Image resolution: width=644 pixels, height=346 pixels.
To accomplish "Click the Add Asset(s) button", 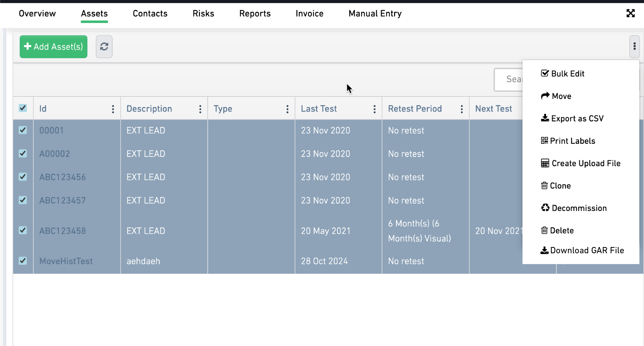I will tap(54, 47).
